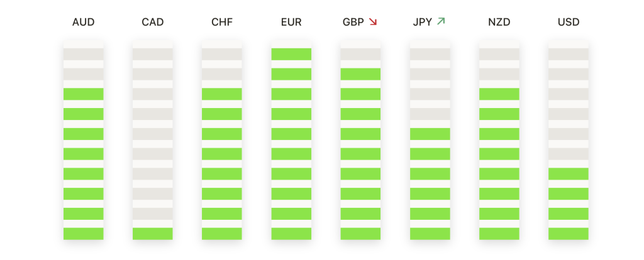Click the top gray bar in USD meter
This screenshot has width=644, height=260.
pos(569,54)
